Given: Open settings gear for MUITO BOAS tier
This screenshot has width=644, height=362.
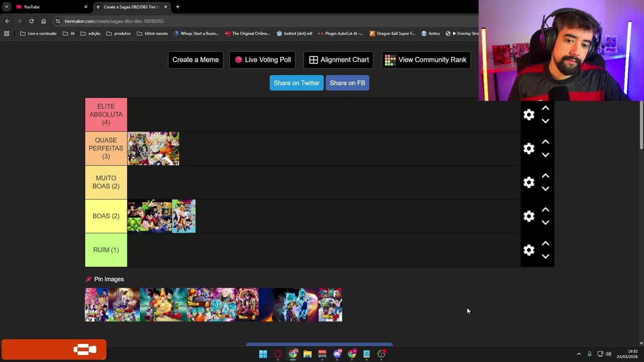Looking at the screenshot, I should pyautogui.click(x=529, y=182).
